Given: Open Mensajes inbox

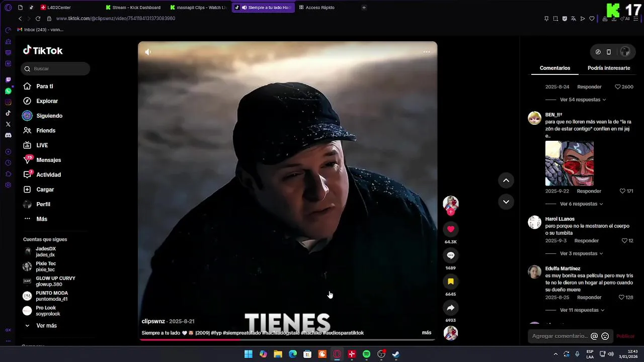Looking at the screenshot, I should click(42, 160).
